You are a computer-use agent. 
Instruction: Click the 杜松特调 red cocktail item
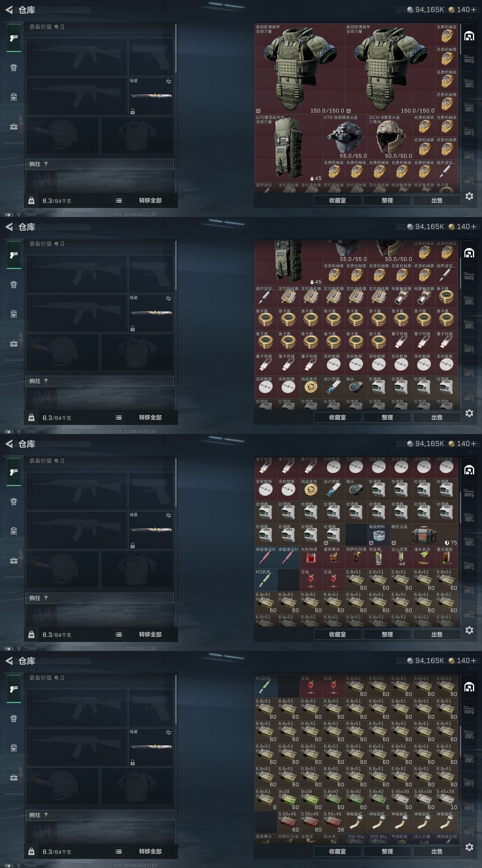(x=311, y=557)
